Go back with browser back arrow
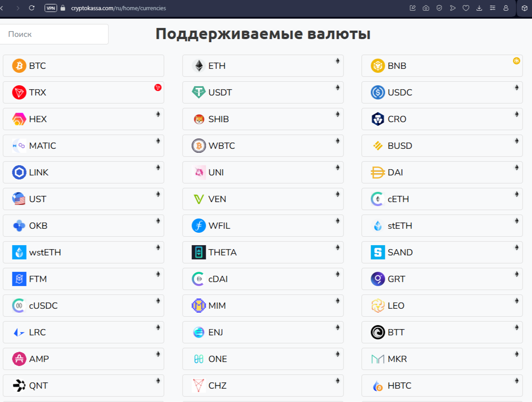Image resolution: width=532 pixels, height=402 pixels. 2,8
